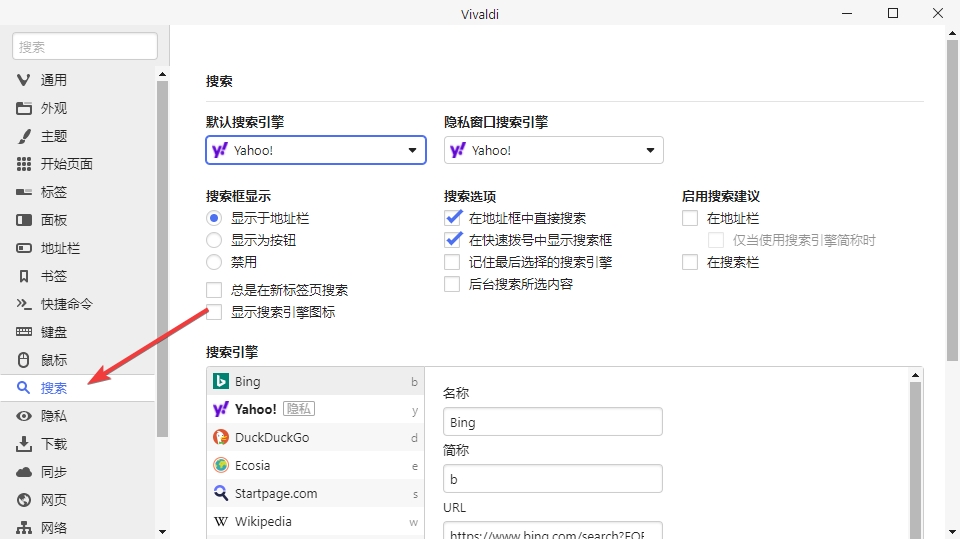The image size is (960, 539).
Task: Click the window icon beside 外观
Action: click(x=23, y=108)
